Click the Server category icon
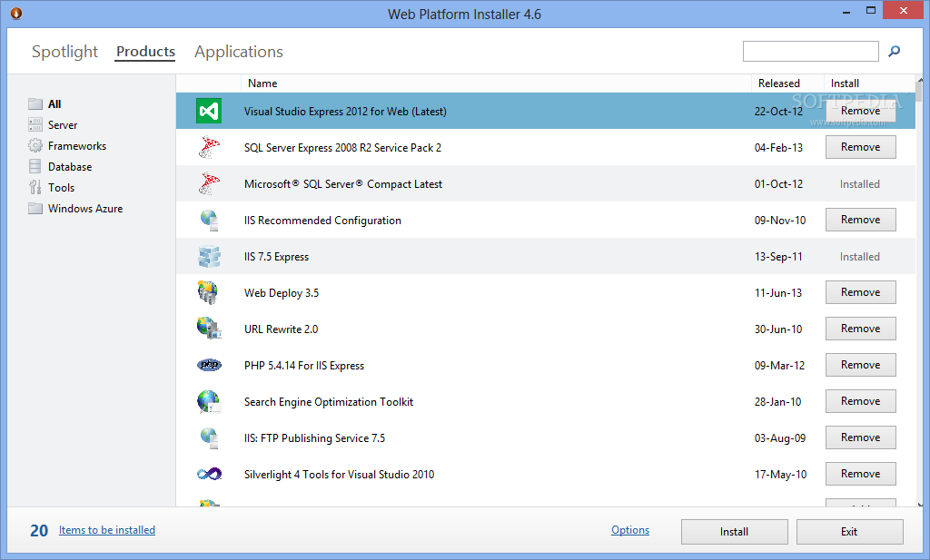Image resolution: width=930 pixels, height=560 pixels. pos(35,124)
